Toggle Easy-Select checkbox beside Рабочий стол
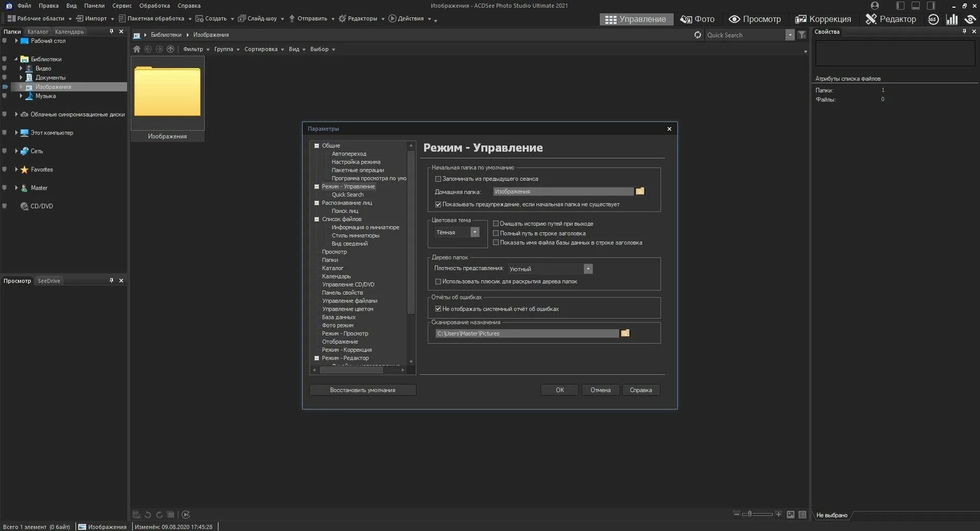980x531 pixels. pos(5,41)
